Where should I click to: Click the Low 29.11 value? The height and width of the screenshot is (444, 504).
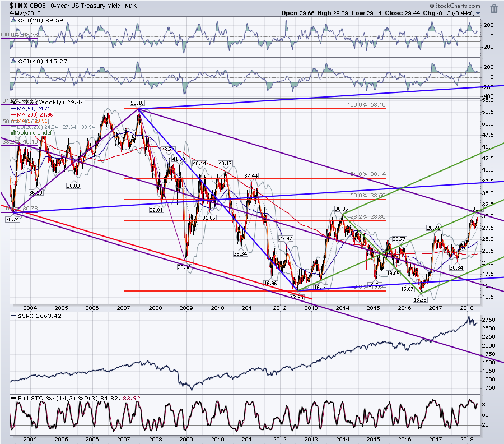pos(366,13)
